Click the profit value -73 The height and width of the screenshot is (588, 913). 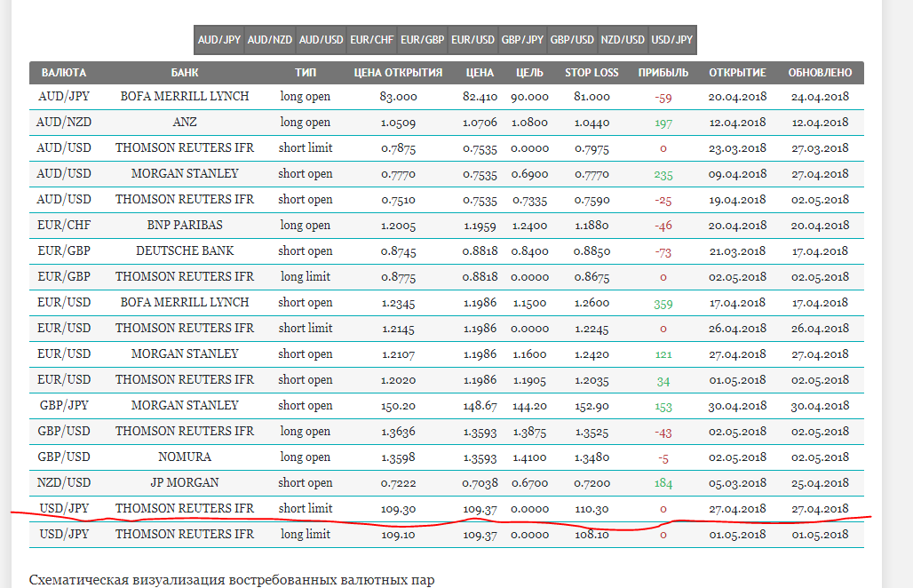click(x=663, y=252)
